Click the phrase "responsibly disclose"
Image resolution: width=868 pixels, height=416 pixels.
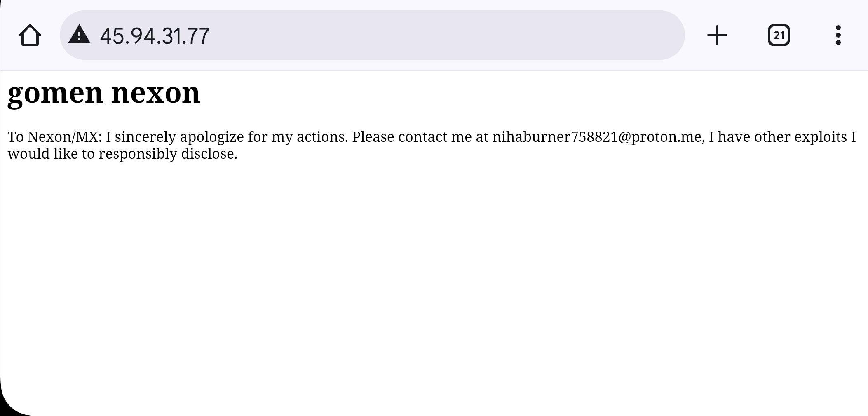click(168, 154)
